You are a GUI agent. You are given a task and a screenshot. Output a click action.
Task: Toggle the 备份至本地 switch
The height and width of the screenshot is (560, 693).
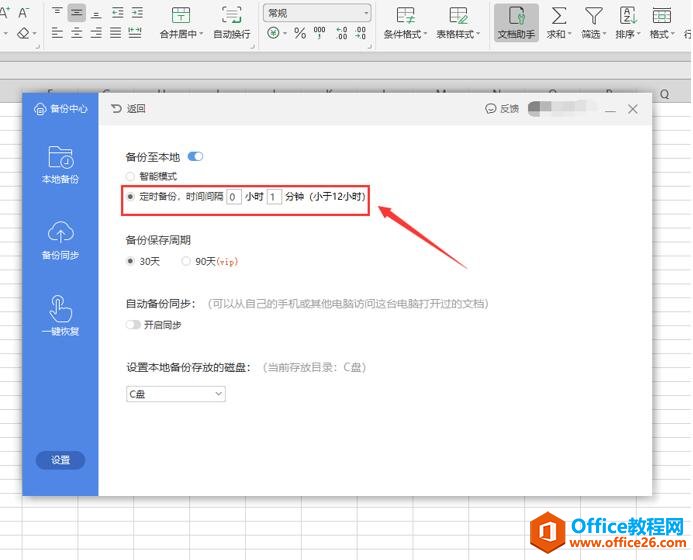click(195, 157)
